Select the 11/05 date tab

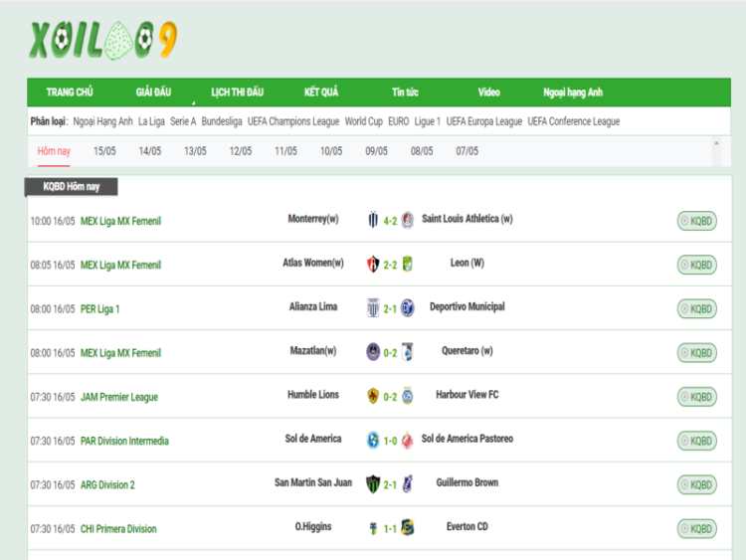pyautogui.click(x=285, y=151)
